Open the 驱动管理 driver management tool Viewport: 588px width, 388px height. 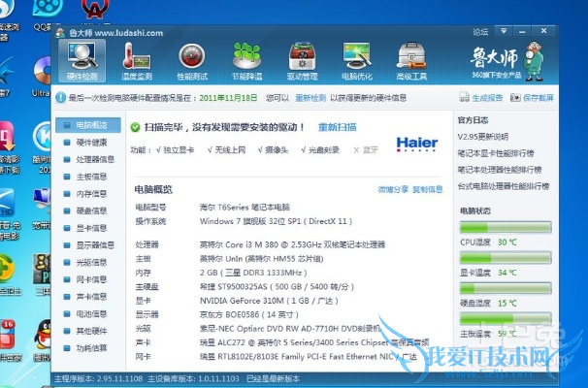[x=302, y=61]
